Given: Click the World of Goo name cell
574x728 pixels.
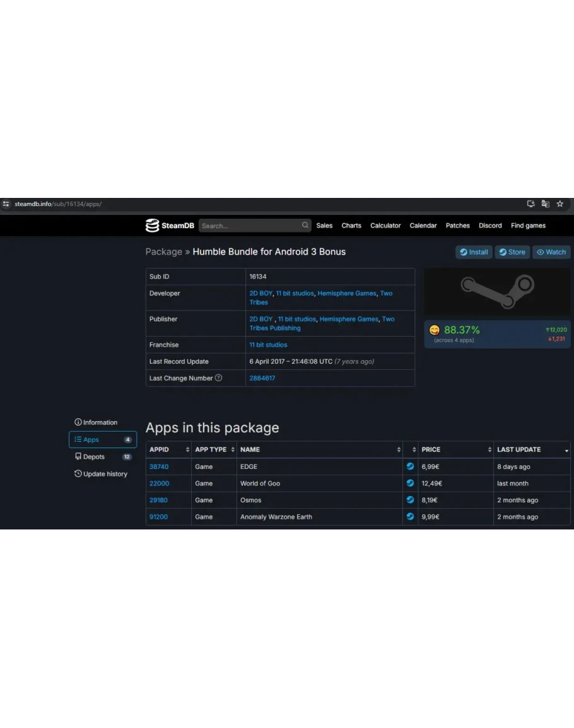Looking at the screenshot, I should pyautogui.click(x=320, y=483).
